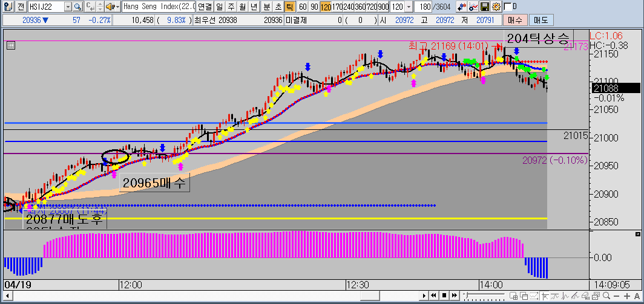Click the diagonal trend line wave icon

[x=576, y=296]
